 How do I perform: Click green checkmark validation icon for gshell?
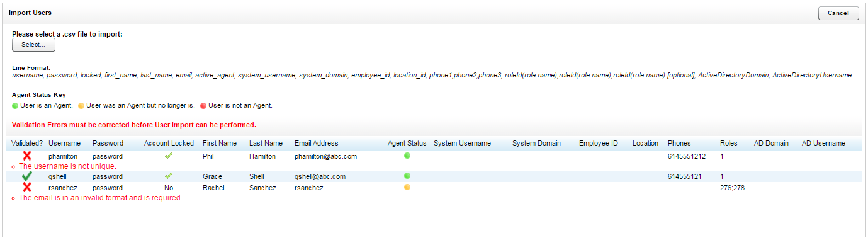[x=27, y=176]
